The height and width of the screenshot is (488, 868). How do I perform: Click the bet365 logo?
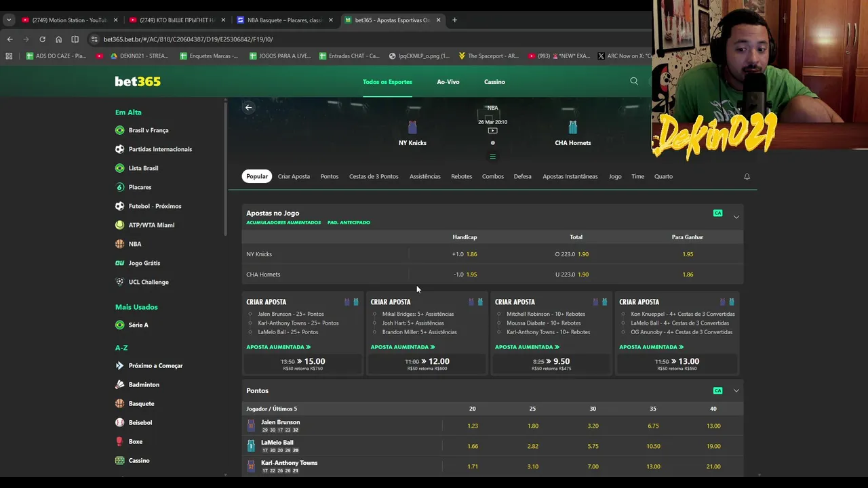pyautogui.click(x=138, y=81)
